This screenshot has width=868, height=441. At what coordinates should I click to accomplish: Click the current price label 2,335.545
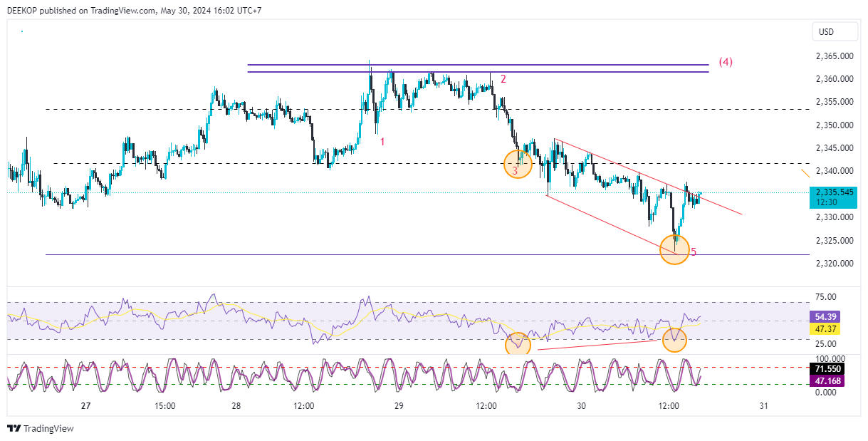point(835,192)
